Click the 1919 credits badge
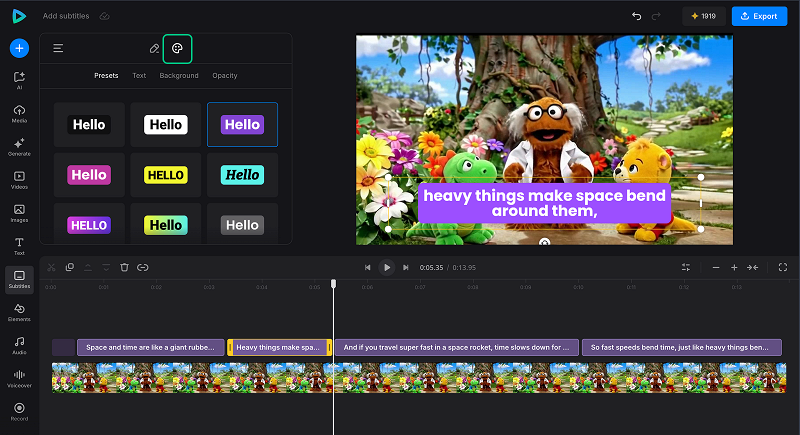 coord(704,16)
